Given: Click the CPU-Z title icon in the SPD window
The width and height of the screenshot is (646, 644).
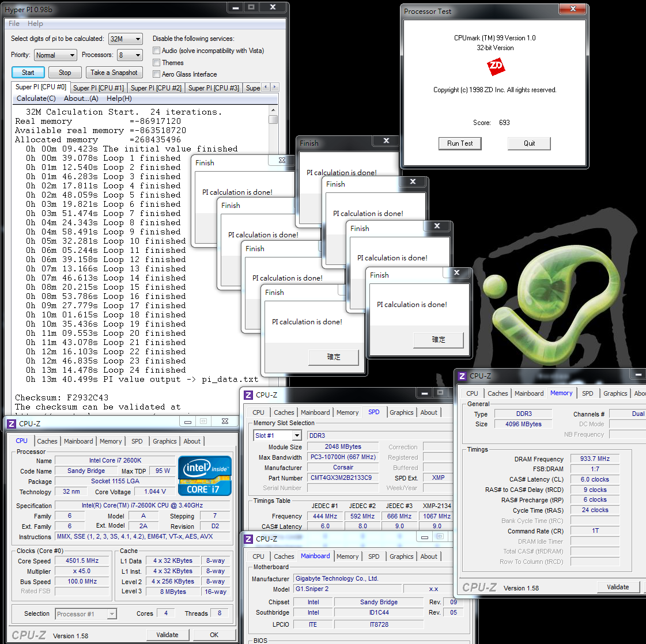Looking at the screenshot, I should click(x=248, y=395).
